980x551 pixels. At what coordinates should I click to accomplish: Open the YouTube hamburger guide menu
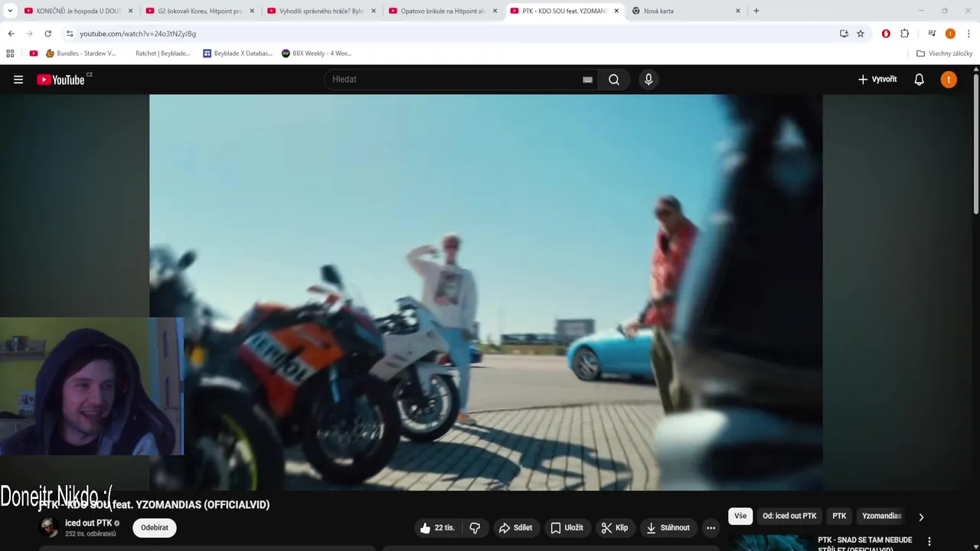(18, 80)
